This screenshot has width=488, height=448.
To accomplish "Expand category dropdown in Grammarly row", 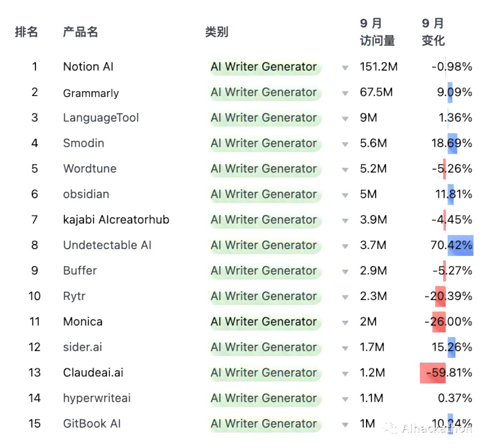I will tap(345, 93).
